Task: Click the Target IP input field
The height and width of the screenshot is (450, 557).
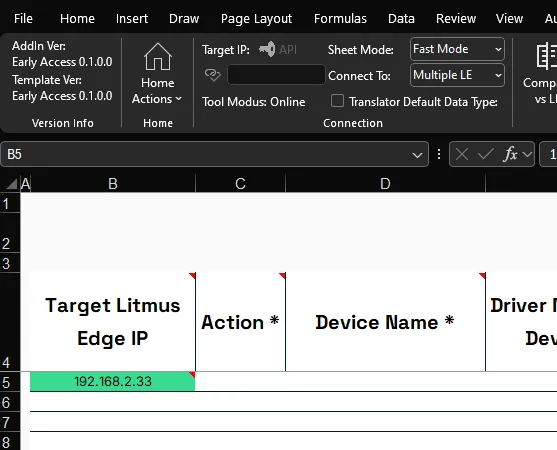Action: point(276,75)
